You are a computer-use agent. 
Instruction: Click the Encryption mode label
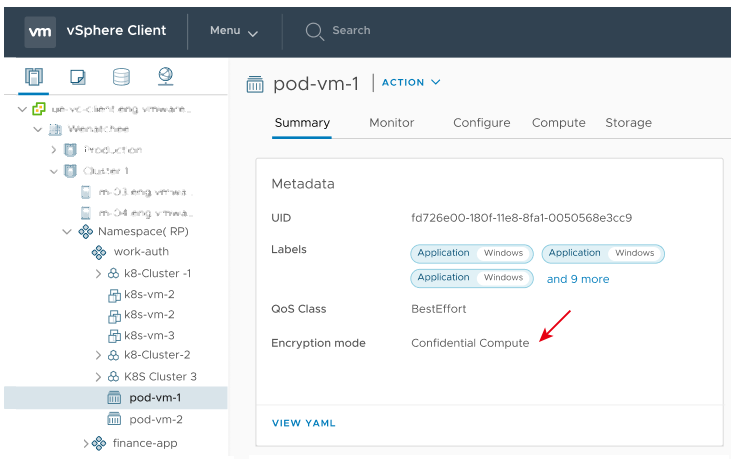click(318, 343)
